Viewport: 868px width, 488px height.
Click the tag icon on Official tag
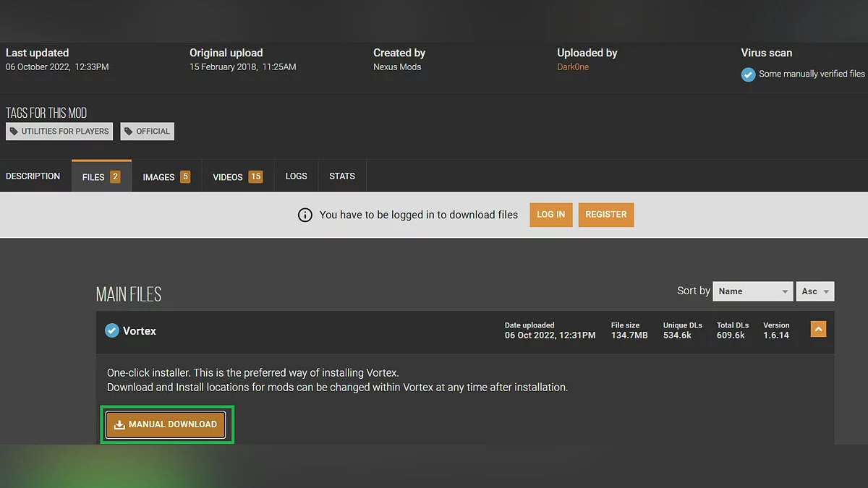click(x=129, y=132)
